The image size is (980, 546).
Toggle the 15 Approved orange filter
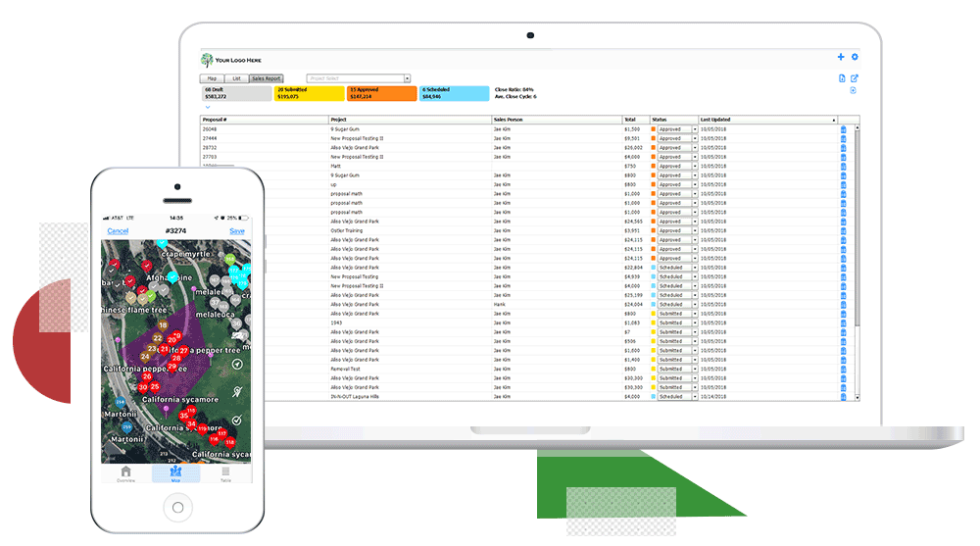pyautogui.click(x=382, y=93)
